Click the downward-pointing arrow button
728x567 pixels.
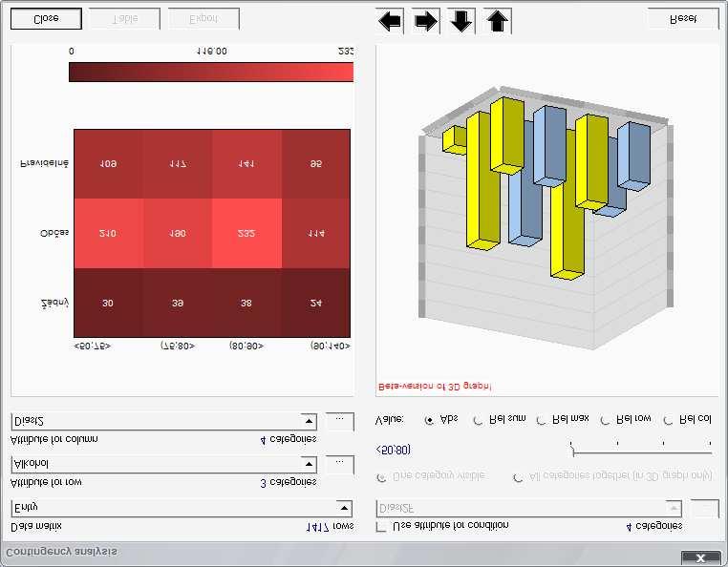[x=461, y=21]
